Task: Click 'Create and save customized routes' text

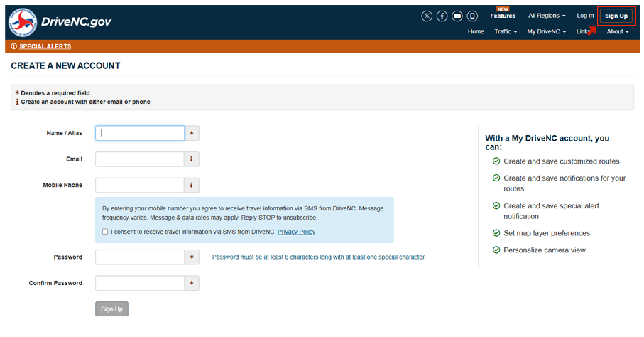Action: pyautogui.click(x=562, y=161)
